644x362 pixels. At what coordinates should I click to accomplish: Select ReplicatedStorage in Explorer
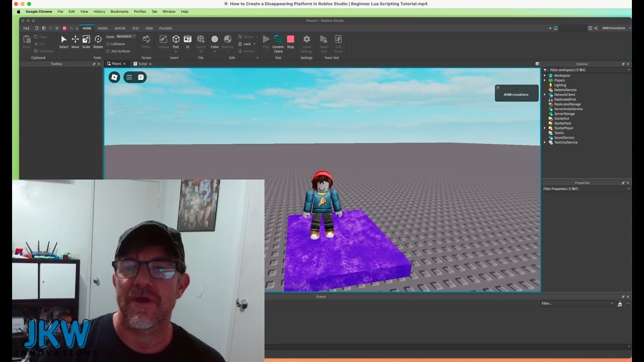tap(567, 104)
